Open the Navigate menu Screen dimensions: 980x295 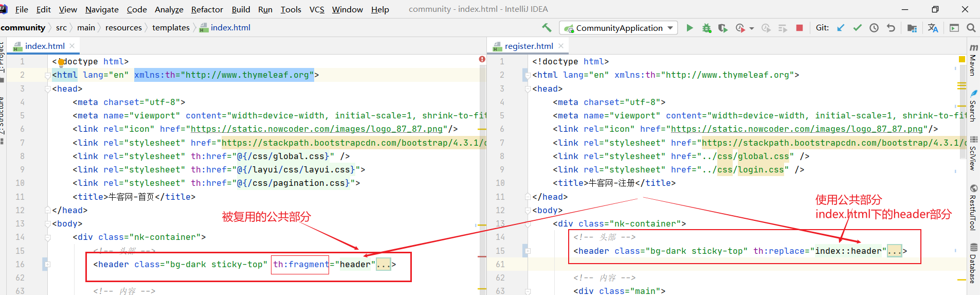pyautogui.click(x=102, y=9)
